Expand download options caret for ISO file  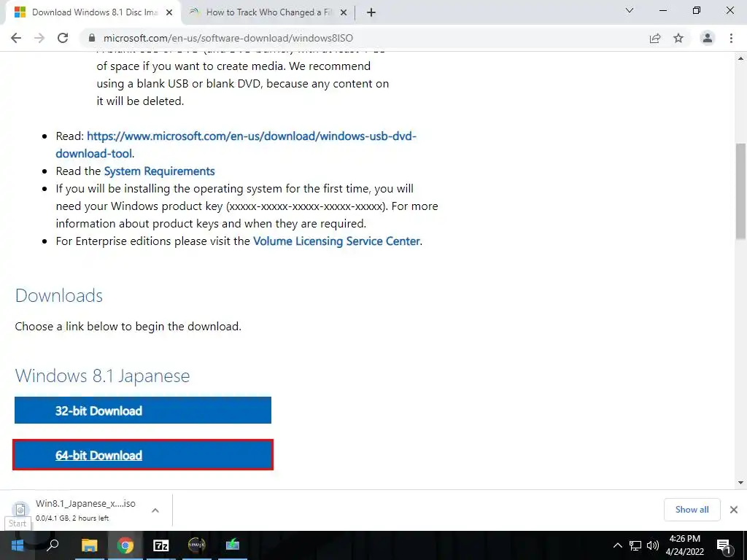[155, 510]
